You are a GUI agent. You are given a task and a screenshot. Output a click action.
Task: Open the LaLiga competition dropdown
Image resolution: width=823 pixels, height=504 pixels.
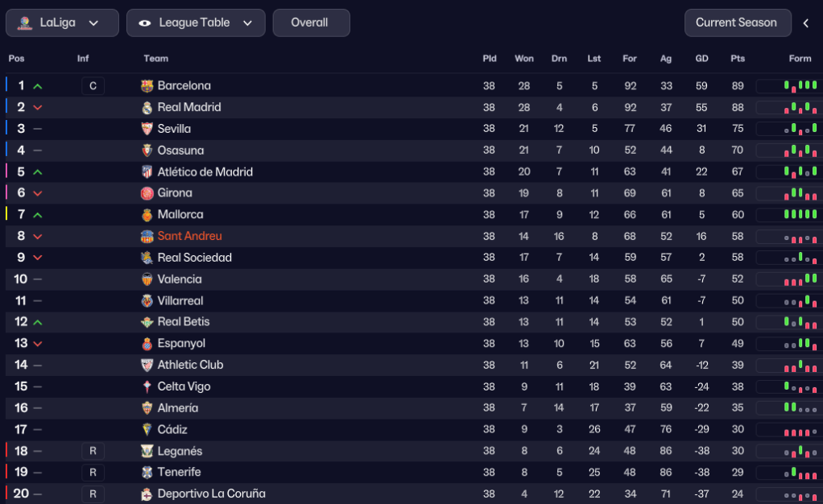coord(62,23)
